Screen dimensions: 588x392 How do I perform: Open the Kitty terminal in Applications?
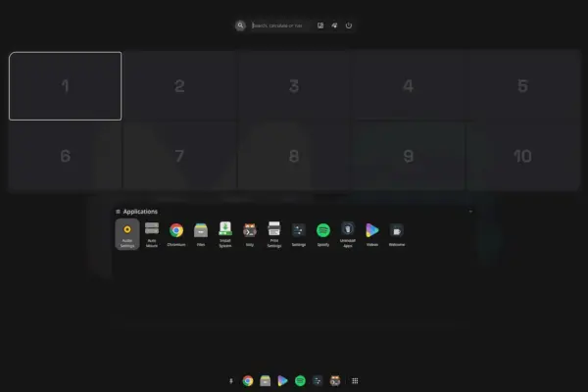coord(250,234)
